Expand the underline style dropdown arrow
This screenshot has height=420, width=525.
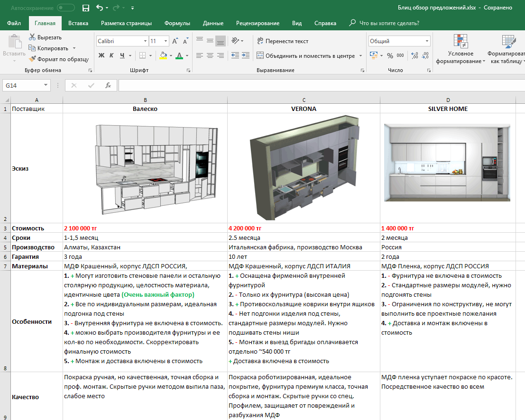click(x=130, y=55)
